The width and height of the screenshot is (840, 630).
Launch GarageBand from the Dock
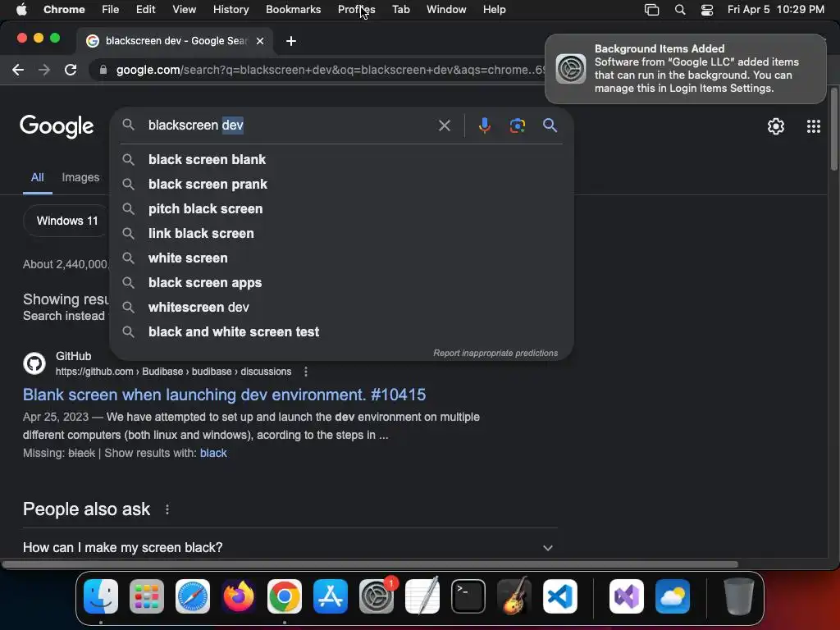(514, 596)
